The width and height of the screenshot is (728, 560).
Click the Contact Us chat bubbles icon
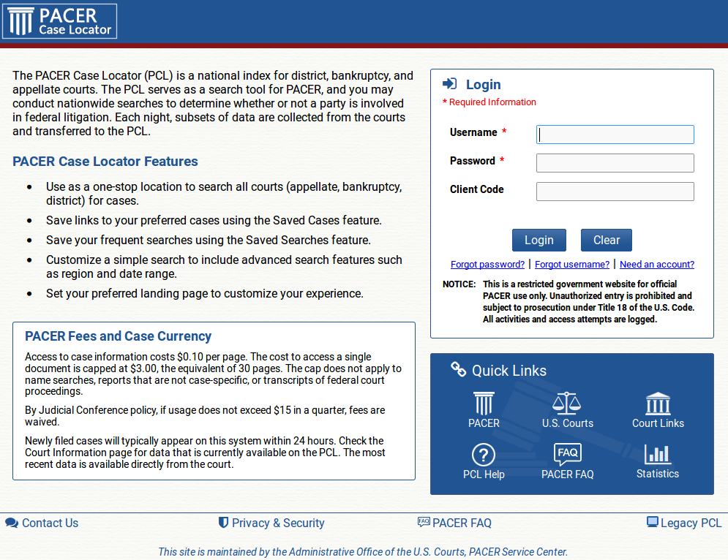pyautogui.click(x=12, y=523)
